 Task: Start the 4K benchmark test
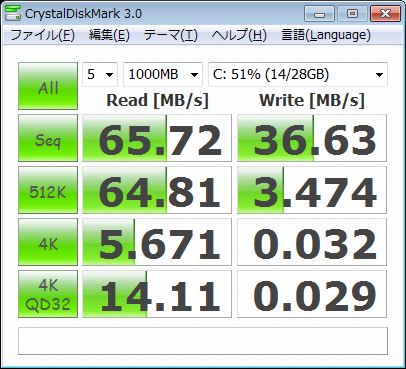pos(48,242)
